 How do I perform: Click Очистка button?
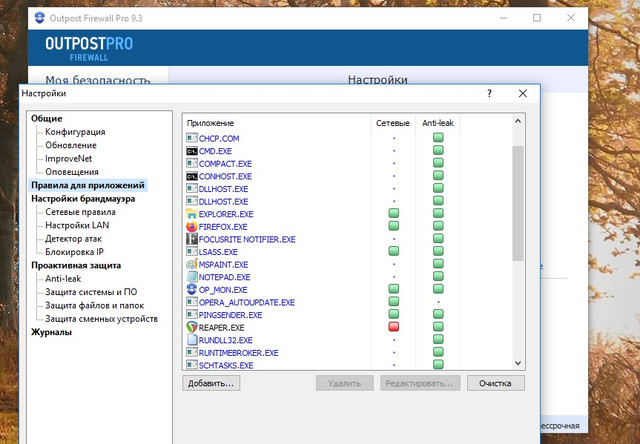click(x=496, y=383)
